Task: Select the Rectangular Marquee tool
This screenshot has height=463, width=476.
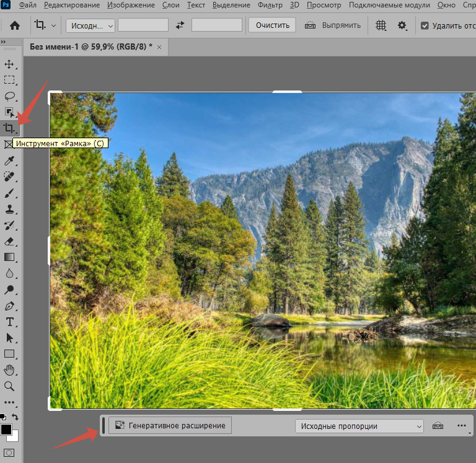Action: tap(9, 80)
